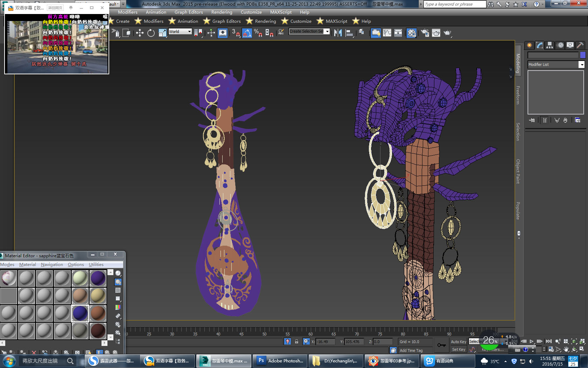Select the purple material sample slot

click(98, 278)
